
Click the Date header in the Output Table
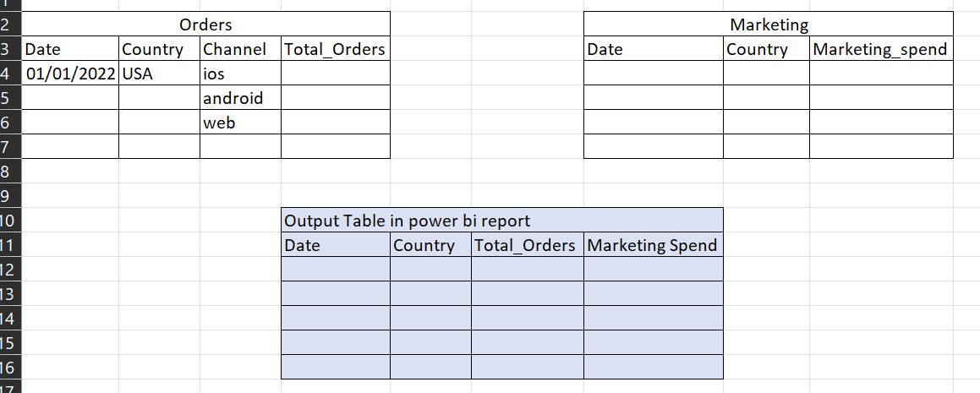pyautogui.click(x=336, y=244)
